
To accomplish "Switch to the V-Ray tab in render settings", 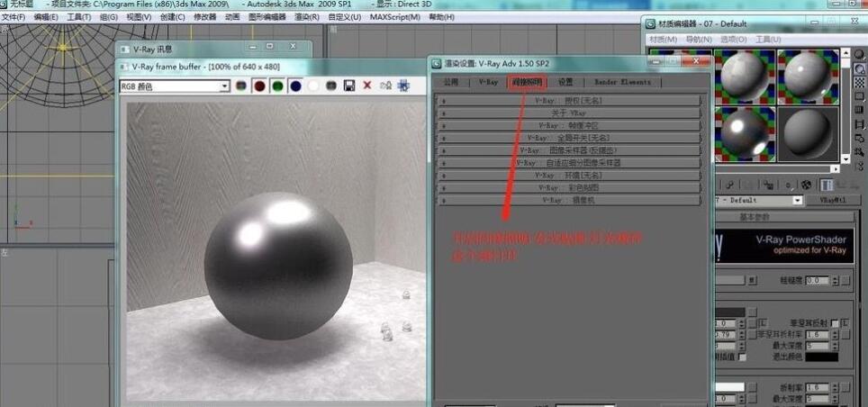I will coord(488,82).
